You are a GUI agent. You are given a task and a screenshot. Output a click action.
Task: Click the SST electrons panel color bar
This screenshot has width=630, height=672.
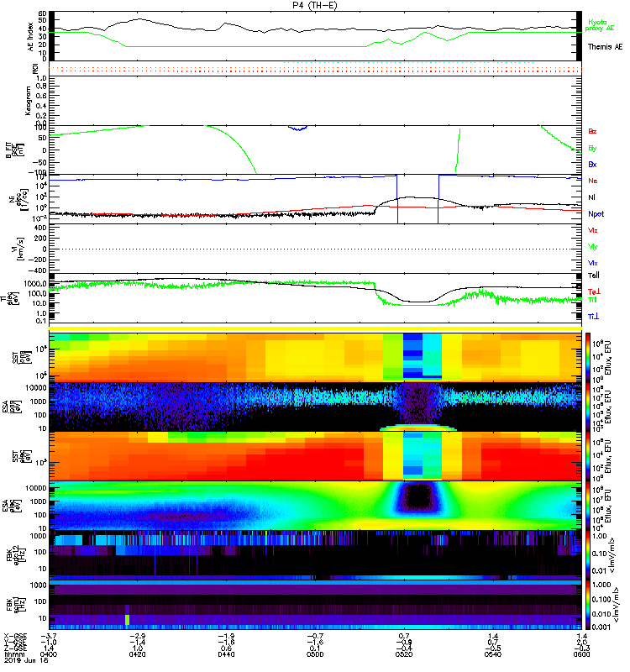point(588,456)
